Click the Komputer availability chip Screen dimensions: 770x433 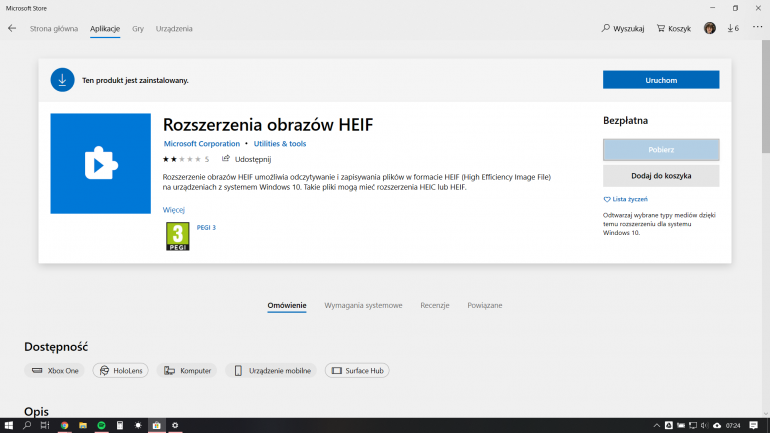tap(187, 371)
